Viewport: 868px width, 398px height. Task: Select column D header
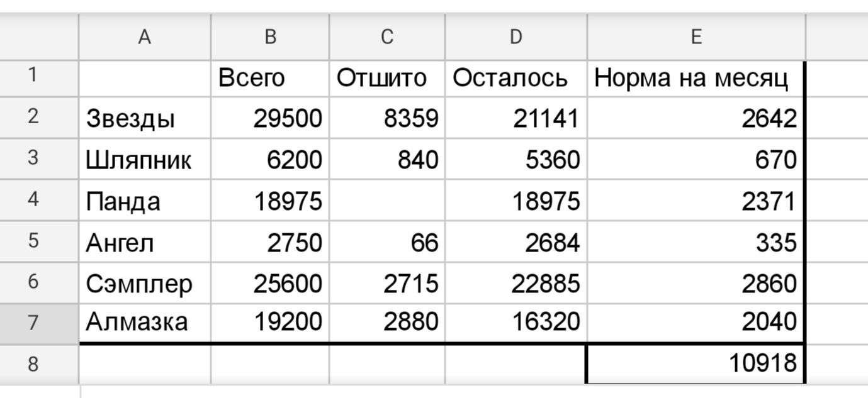516,37
